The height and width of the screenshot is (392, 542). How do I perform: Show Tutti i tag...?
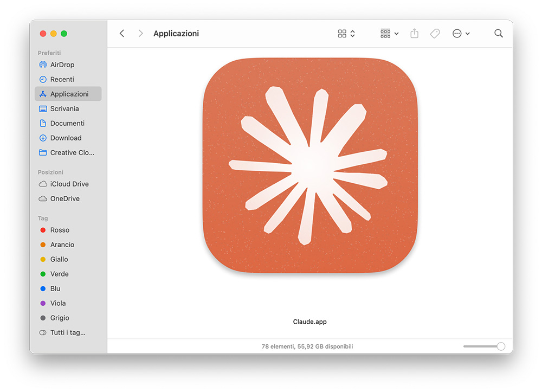(68, 332)
